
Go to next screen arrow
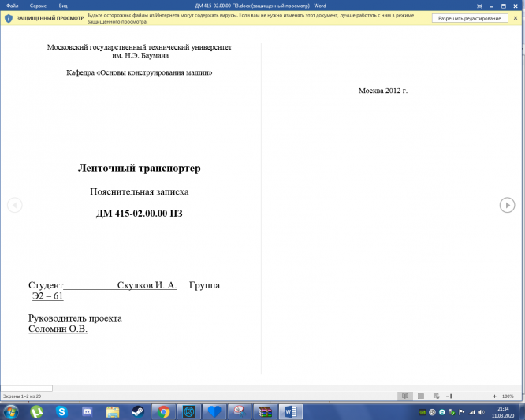point(507,205)
